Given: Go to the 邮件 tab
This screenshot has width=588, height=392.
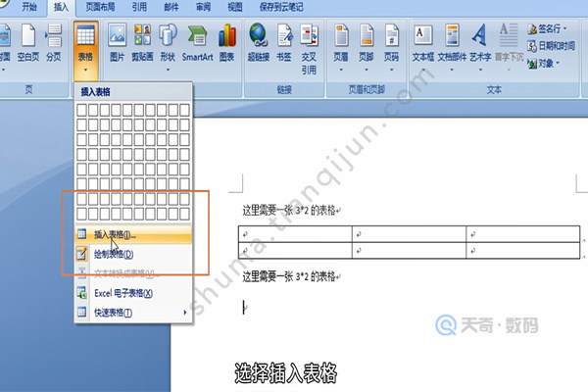Looking at the screenshot, I should pyautogui.click(x=171, y=7).
